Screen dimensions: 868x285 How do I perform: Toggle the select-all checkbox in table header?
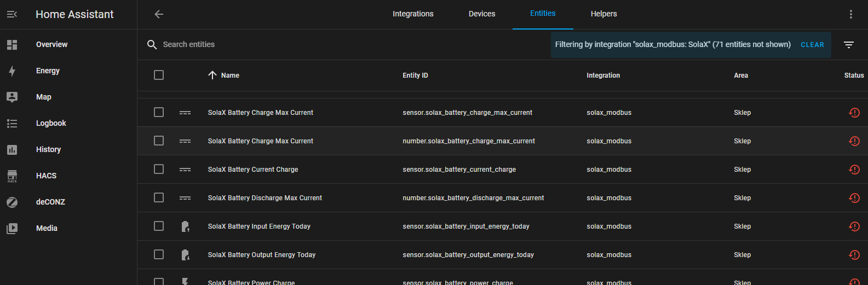pos(159,75)
